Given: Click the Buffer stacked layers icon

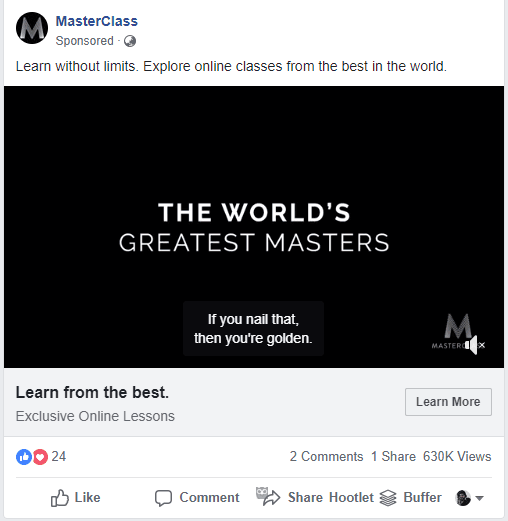Looking at the screenshot, I should click(388, 498).
